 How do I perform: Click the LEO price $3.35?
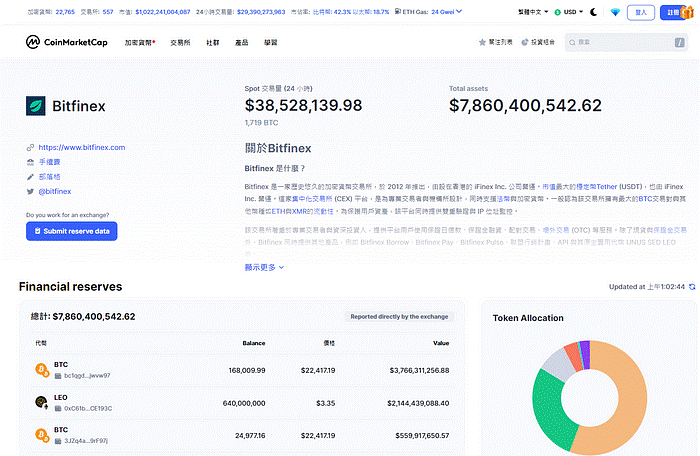tap(325, 403)
